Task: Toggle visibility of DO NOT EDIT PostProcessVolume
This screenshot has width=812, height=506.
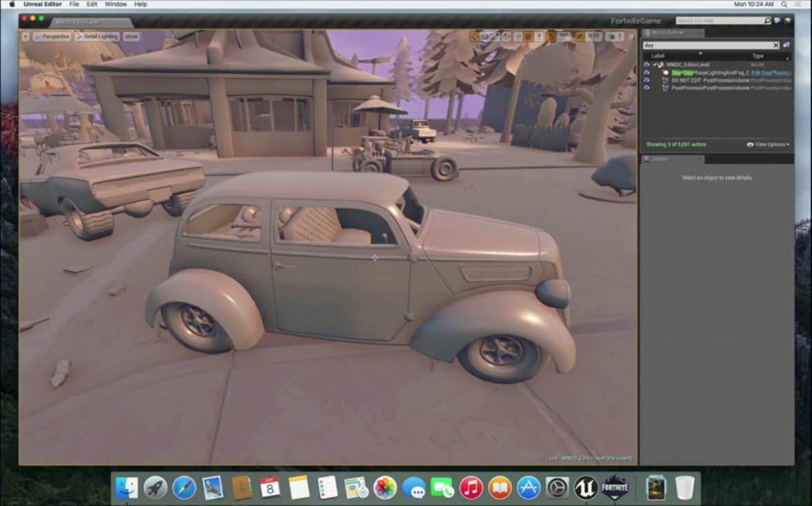Action: coord(646,80)
